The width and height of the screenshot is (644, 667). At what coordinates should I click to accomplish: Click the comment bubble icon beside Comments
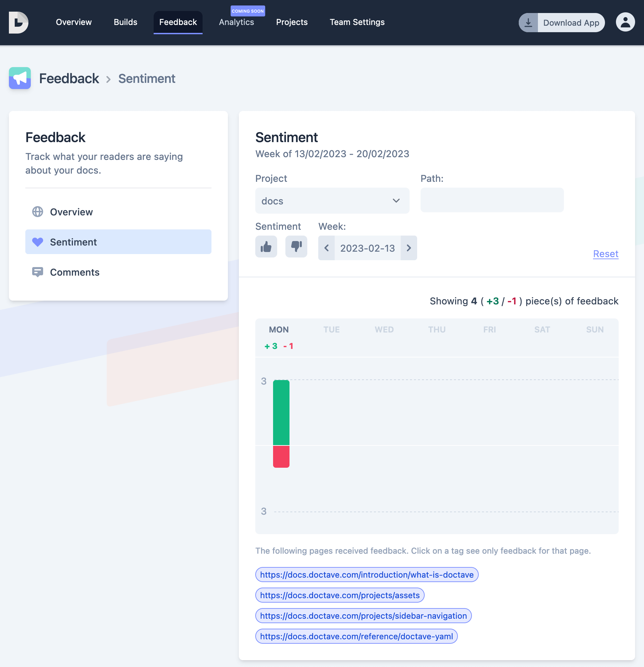[38, 272]
